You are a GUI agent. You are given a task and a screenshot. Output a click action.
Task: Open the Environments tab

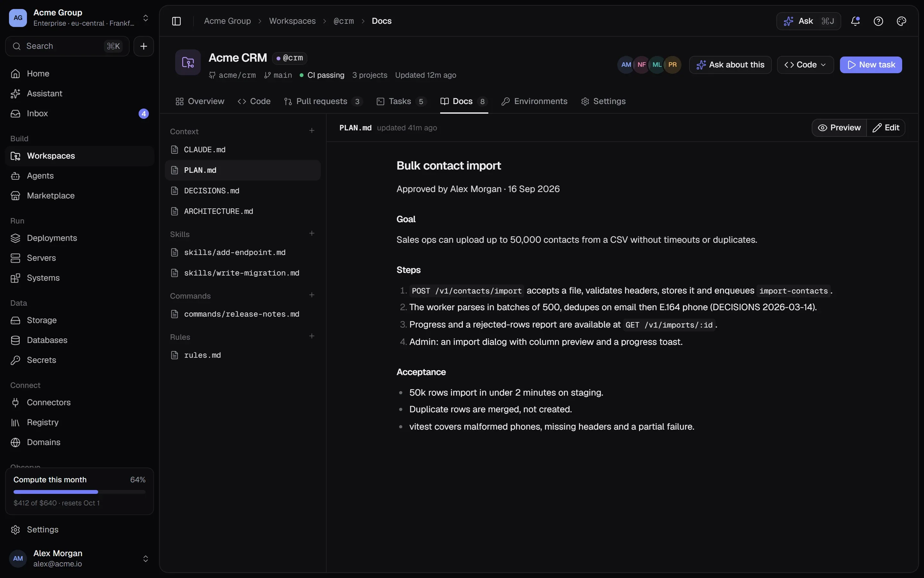point(535,101)
